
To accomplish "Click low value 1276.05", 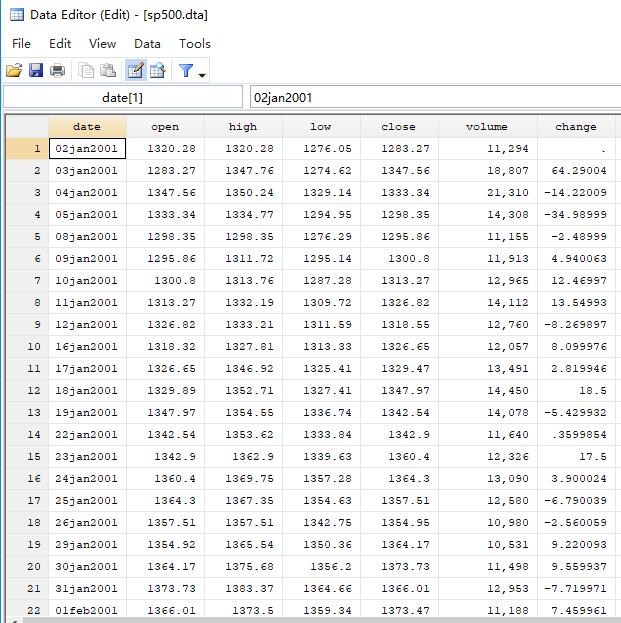I will pos(321,149).
